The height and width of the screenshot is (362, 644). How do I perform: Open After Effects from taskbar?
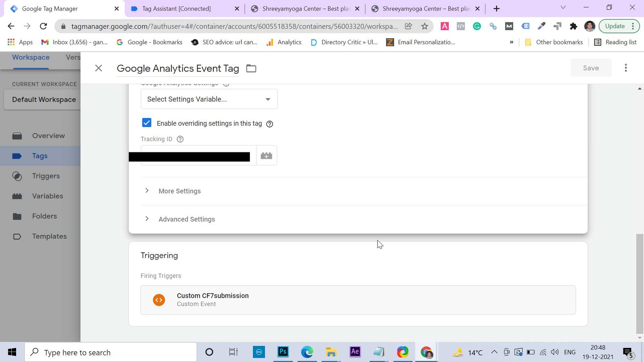coord(355,352)
